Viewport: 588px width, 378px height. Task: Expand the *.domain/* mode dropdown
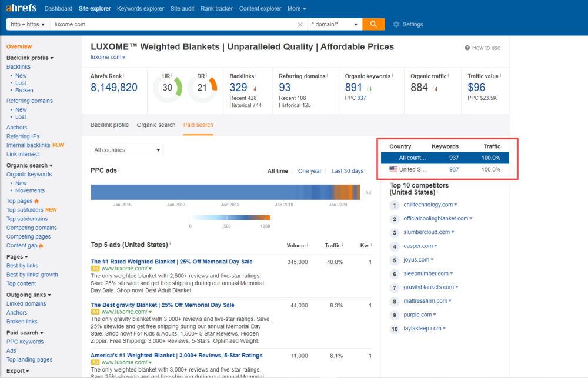tap(334, 24)
